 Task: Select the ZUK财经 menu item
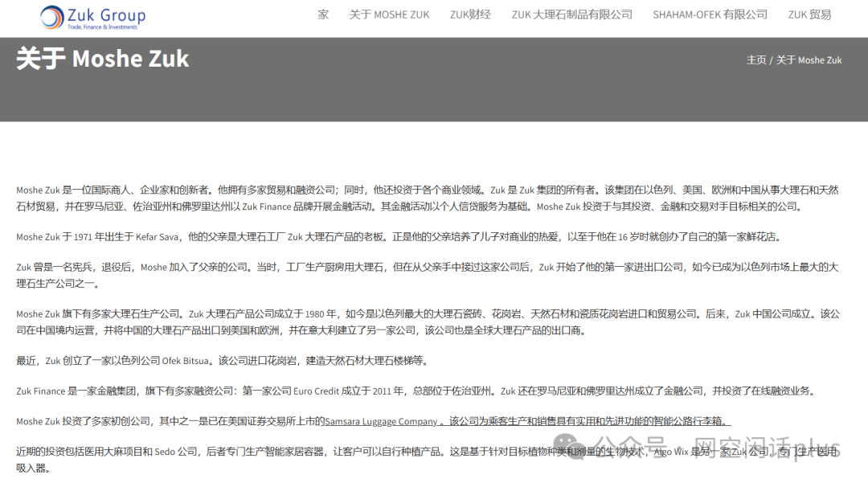[470, 15]
